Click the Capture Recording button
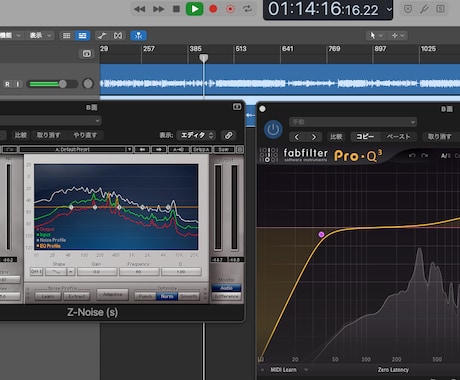 click(x=230, y=9)
